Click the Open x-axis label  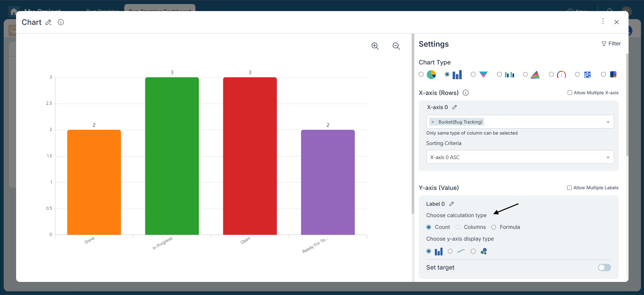(x=245, y=240)
